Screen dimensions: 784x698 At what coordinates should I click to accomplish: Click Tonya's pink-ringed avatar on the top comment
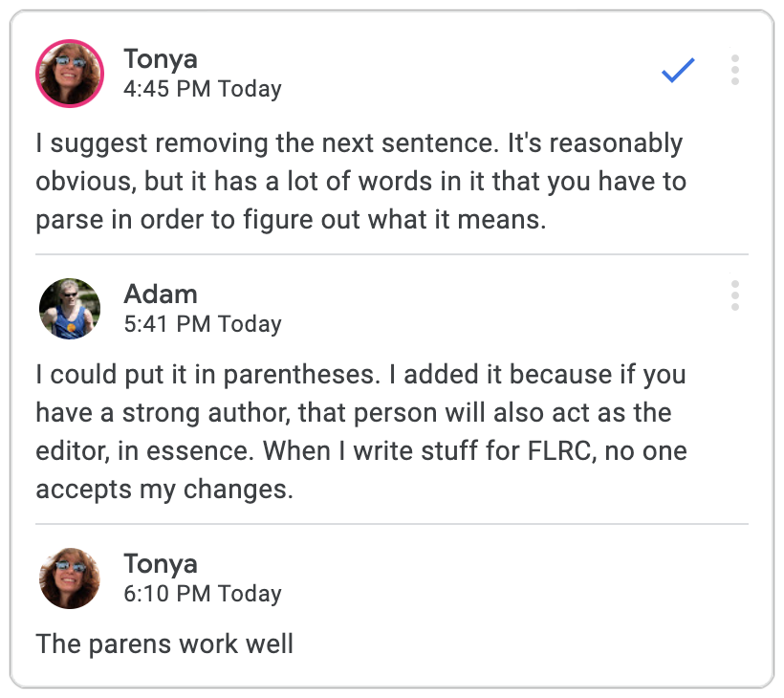[70, 74]
